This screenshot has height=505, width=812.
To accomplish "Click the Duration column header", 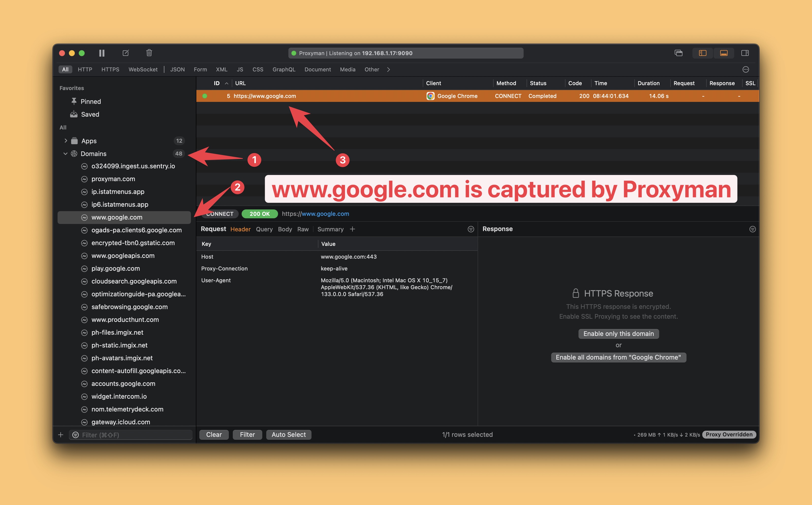I will [x=648, y=83].
